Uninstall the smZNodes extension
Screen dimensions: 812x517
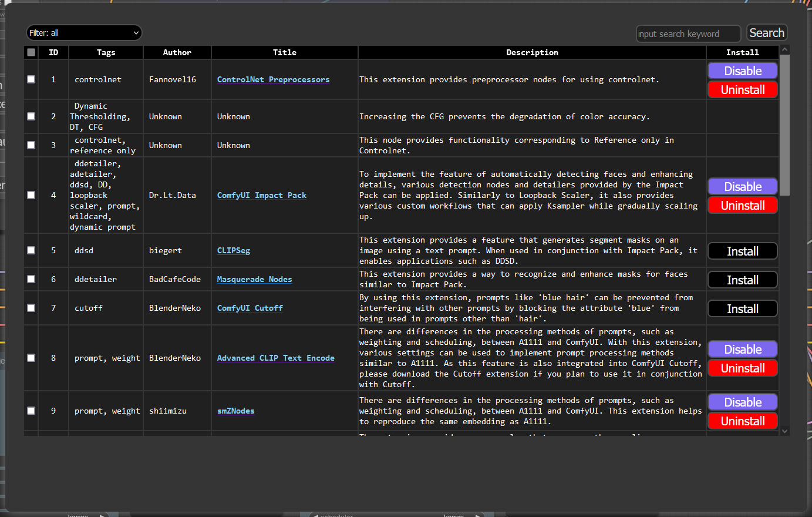pos(742,421)
